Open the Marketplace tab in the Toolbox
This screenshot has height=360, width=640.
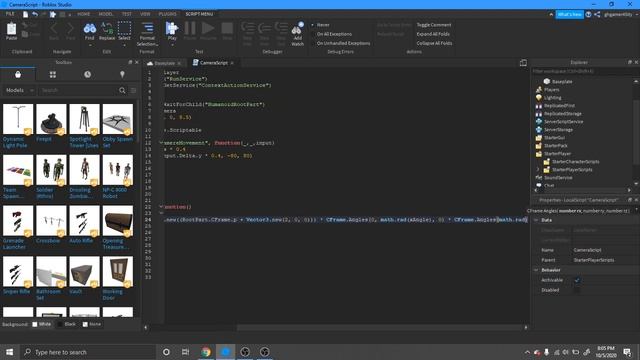(18, 74)
